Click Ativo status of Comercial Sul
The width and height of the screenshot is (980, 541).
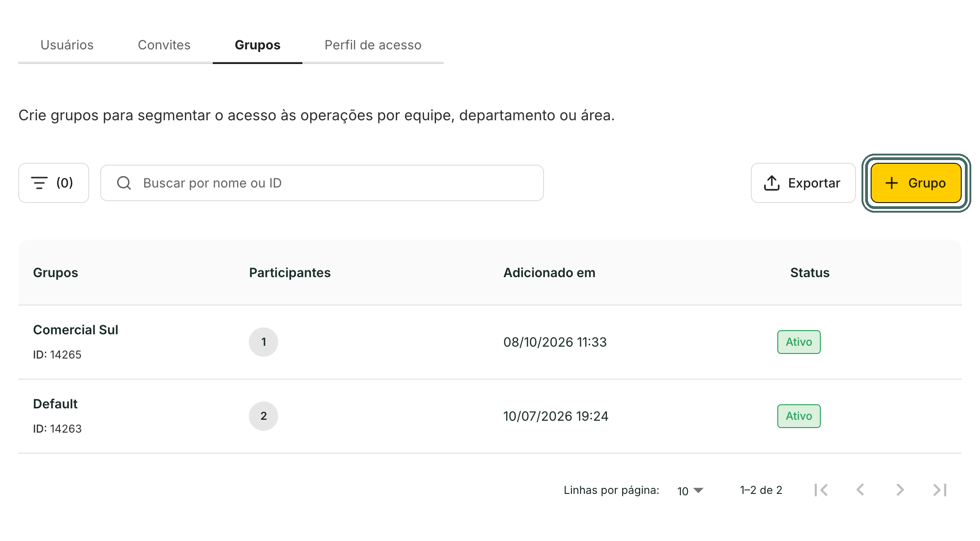(x=799, y=342)
